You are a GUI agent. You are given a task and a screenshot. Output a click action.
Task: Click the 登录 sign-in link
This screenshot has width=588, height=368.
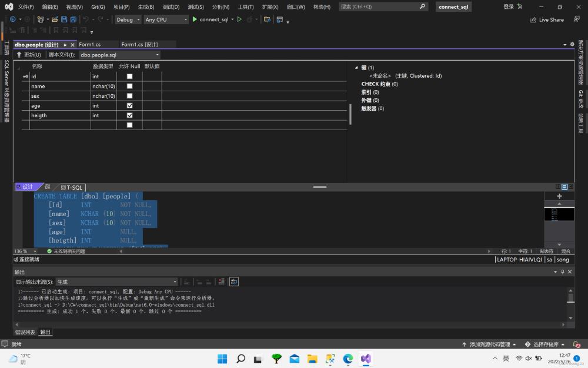tap(509, 6)
